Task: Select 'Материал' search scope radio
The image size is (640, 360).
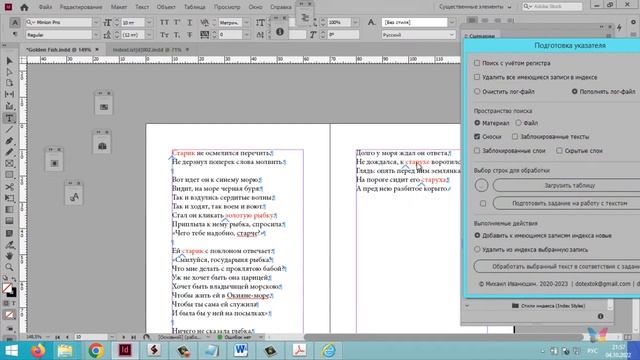Action: tap(477, 122)
